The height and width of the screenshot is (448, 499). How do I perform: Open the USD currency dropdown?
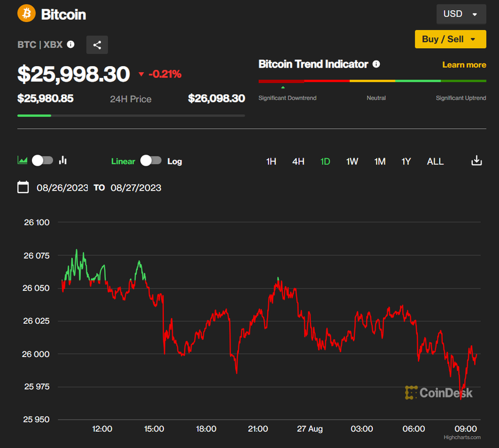pos(461,14)
